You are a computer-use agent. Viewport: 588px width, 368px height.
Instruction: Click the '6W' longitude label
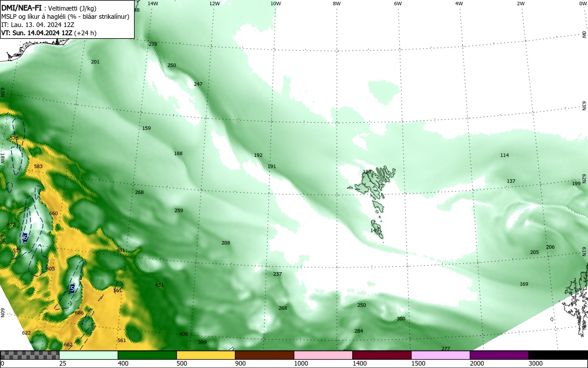(398, 4)
